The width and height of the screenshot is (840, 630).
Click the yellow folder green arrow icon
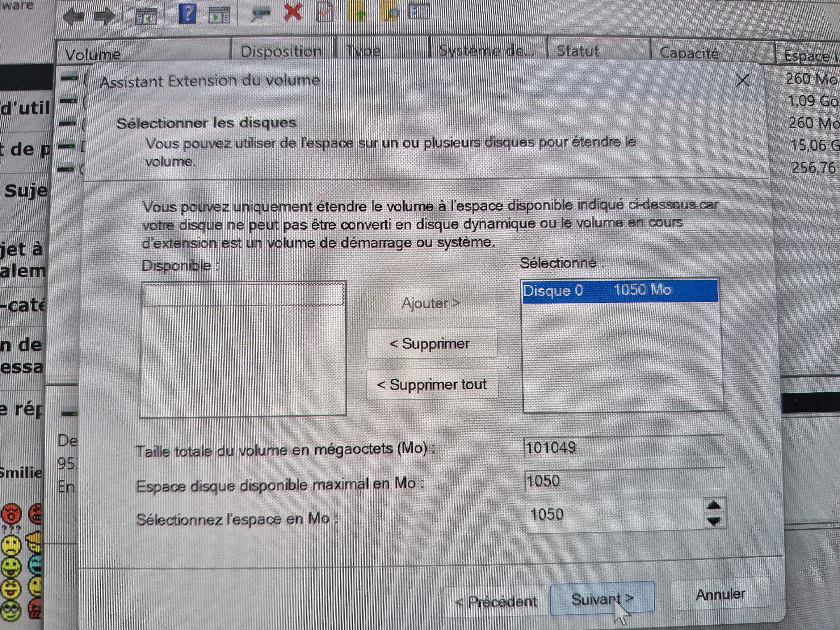click(357, 12)
